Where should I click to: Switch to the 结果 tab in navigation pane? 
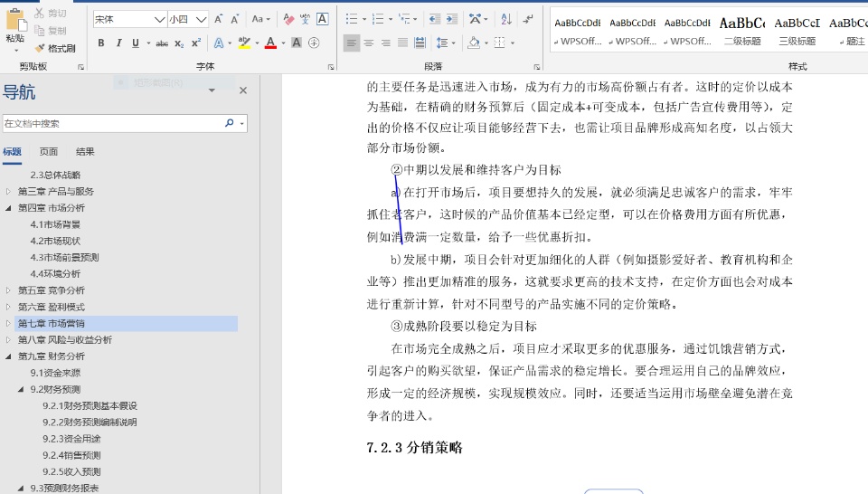(85, 152)
